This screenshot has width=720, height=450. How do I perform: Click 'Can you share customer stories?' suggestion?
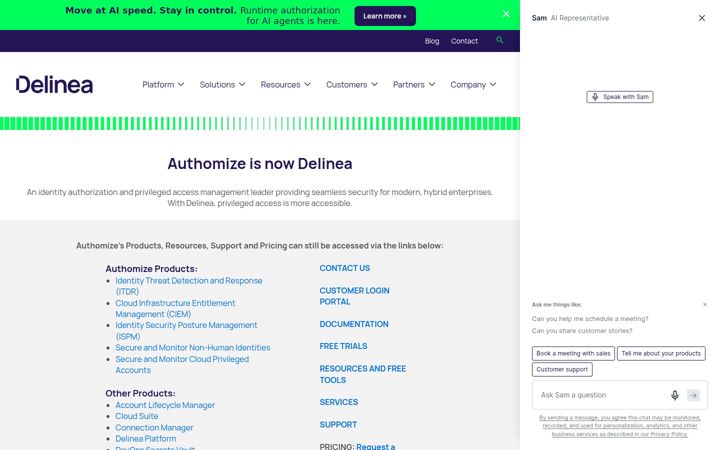pos(582,331)
